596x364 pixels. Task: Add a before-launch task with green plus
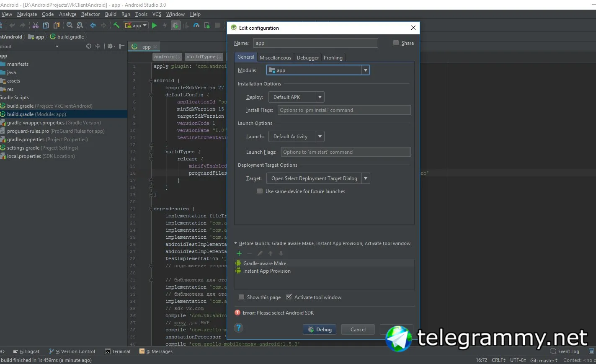239,253
